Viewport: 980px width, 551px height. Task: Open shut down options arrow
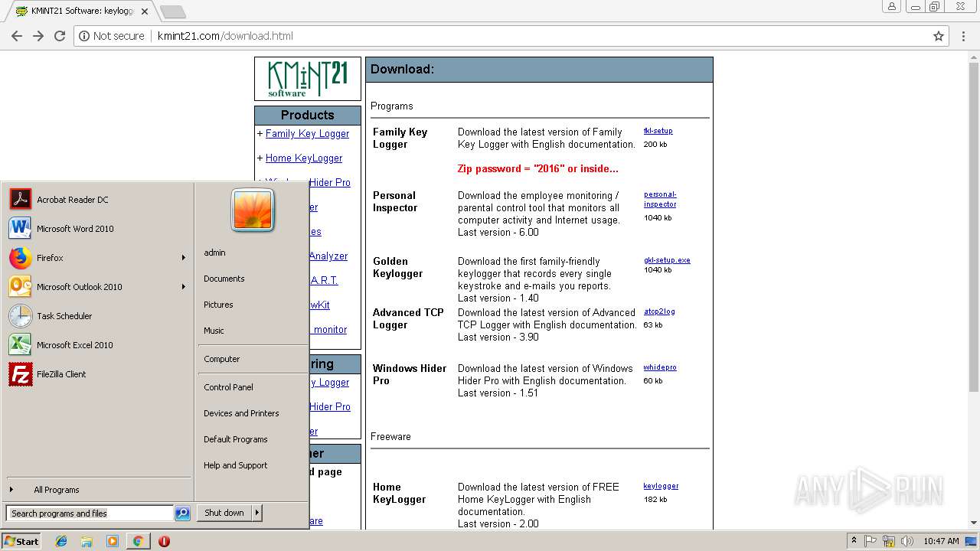pos(257,513)
